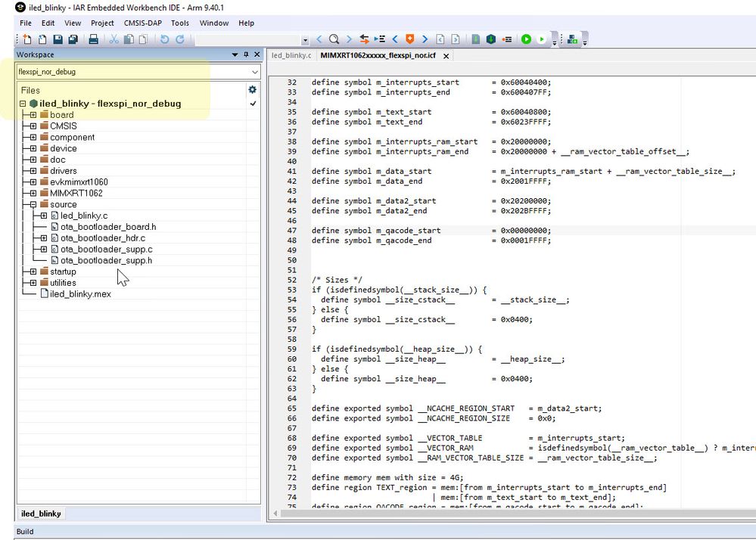The width and height of the screenshot is (756, 540).
Task: Click the Undo icon
Action: 164,39
